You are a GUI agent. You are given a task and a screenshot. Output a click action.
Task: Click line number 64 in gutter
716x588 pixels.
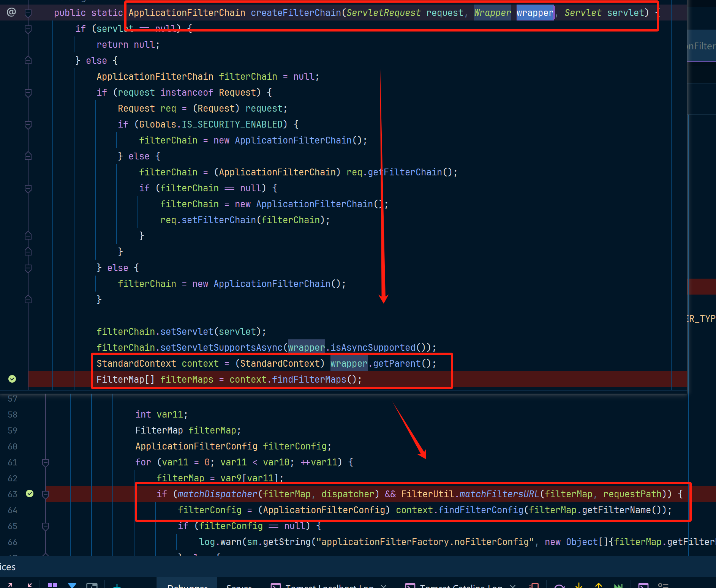[x=13, y=510]
